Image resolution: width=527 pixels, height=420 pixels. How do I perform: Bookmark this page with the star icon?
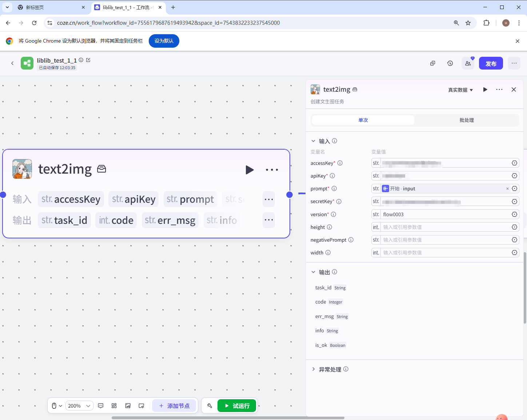point(468,23)
